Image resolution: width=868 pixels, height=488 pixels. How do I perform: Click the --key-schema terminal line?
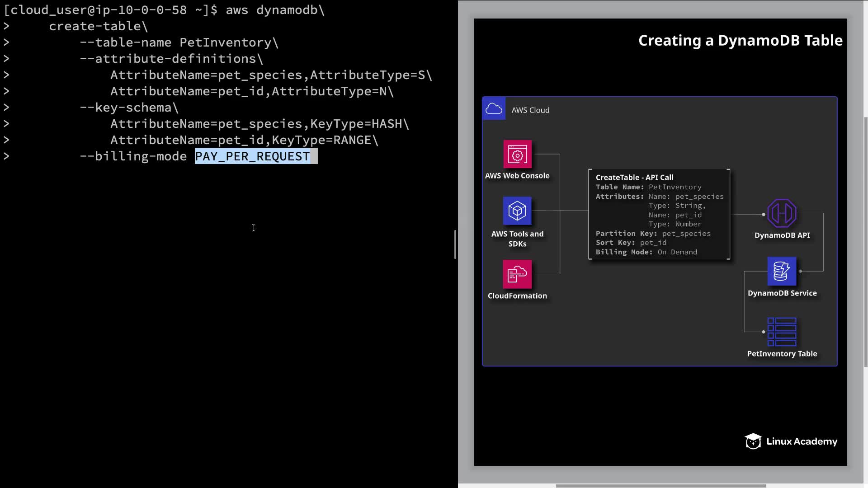(x=129, y=108)
